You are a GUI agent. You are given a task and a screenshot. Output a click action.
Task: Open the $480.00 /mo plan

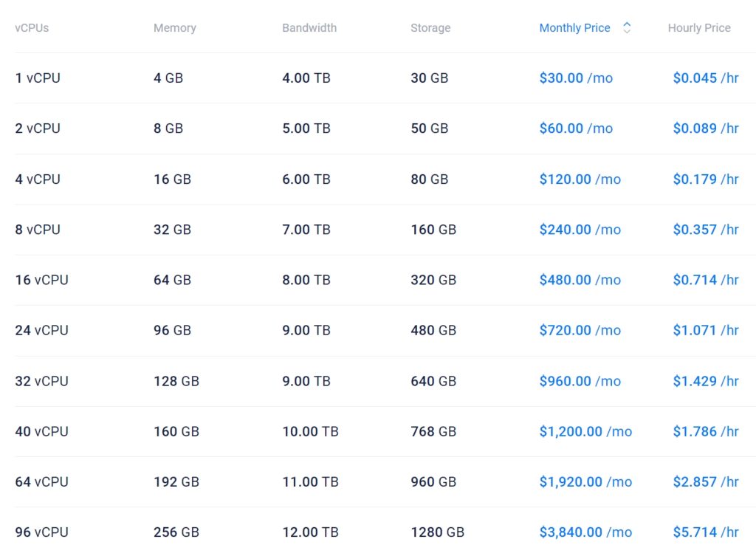pyautogui.click(x=580, y=280)
